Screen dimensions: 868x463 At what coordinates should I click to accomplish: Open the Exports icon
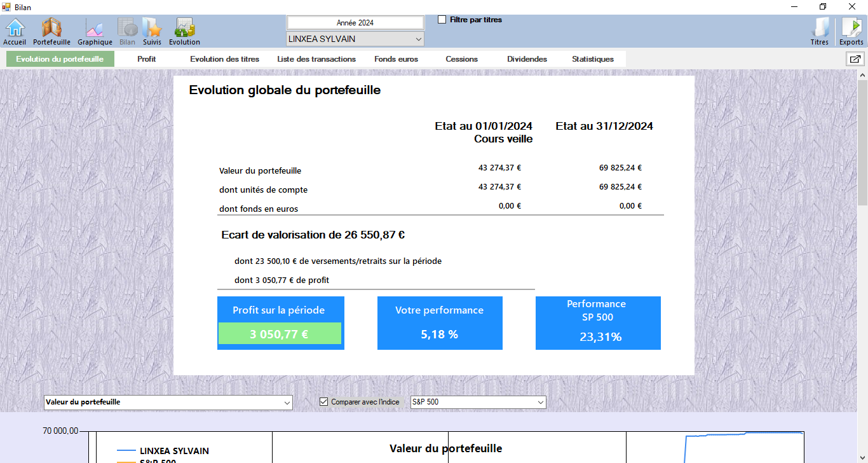[851, 31]
